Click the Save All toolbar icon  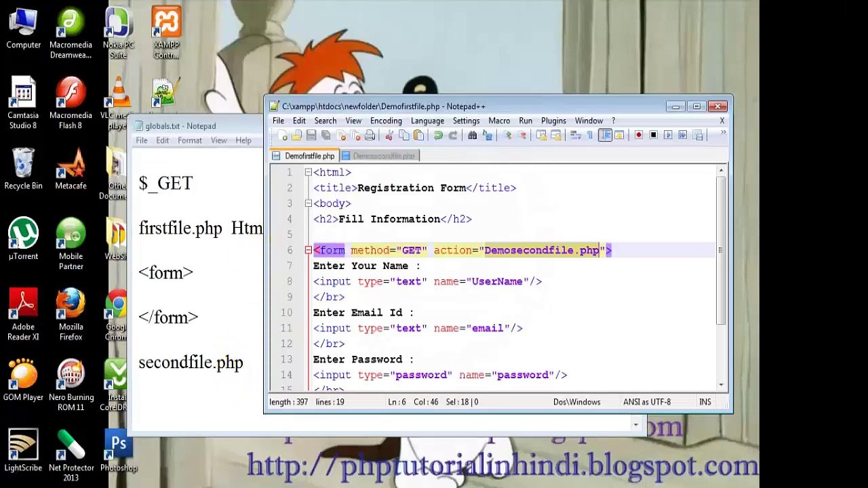[326, 136]
